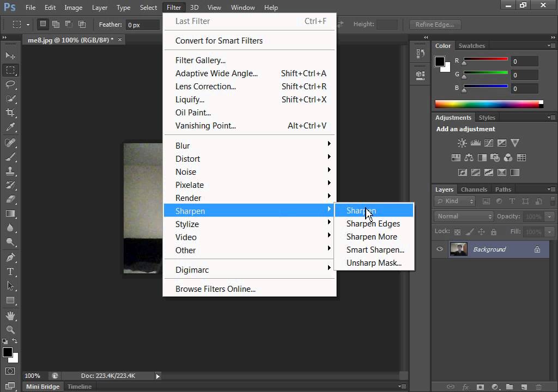Viewport: 558px width, 392px height.
Task: Choose Smart Sharpen from the submenu
Action: coord(375,250)
